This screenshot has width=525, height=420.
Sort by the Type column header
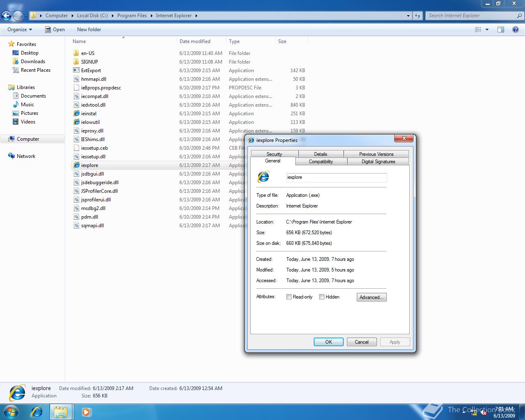click(251, 41)
